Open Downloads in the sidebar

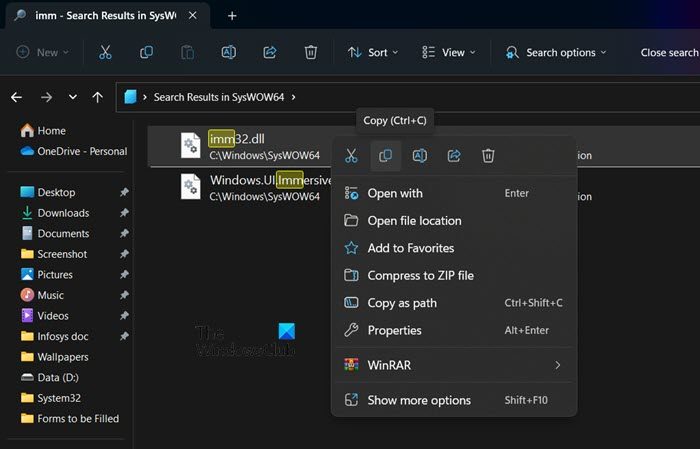click(x=55, y=213)
